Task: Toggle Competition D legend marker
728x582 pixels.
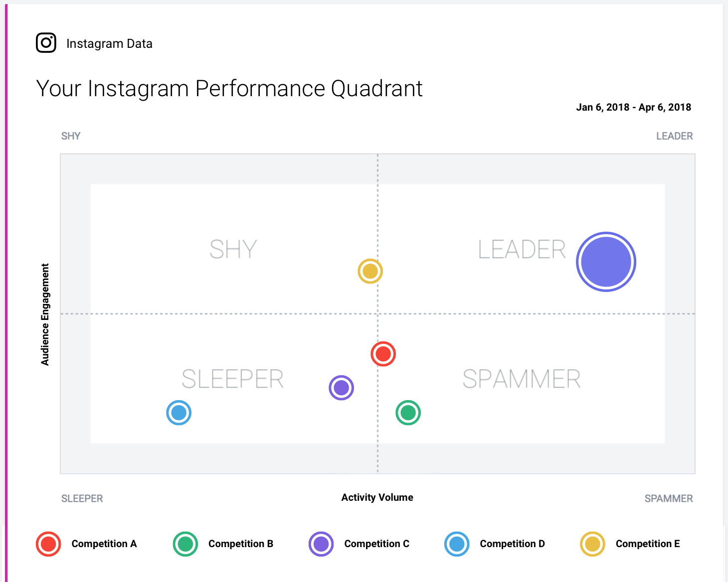Action: point(457,544)
